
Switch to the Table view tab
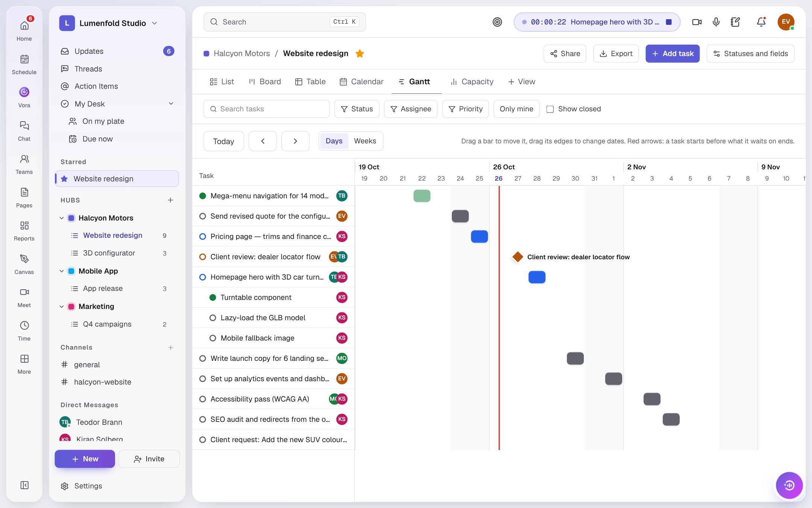(310, 82)
